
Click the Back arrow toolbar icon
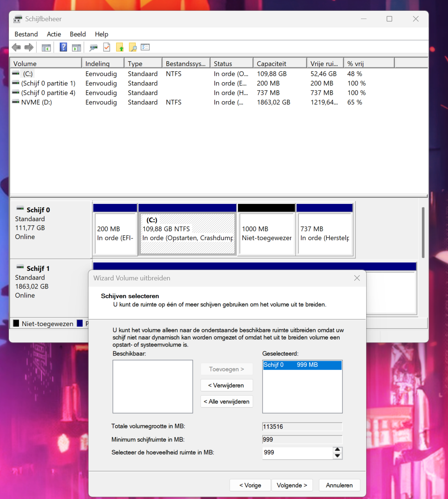(x=16, y=47)
